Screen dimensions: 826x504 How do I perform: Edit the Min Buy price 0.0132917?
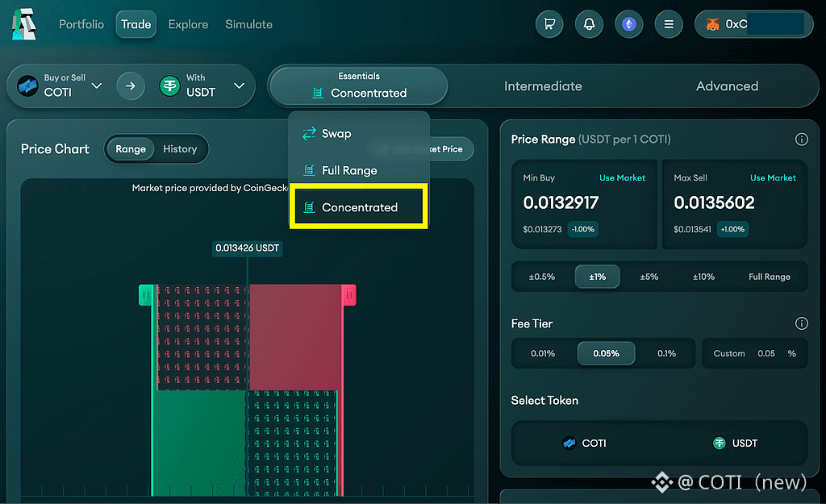click(x=561, y=202)
